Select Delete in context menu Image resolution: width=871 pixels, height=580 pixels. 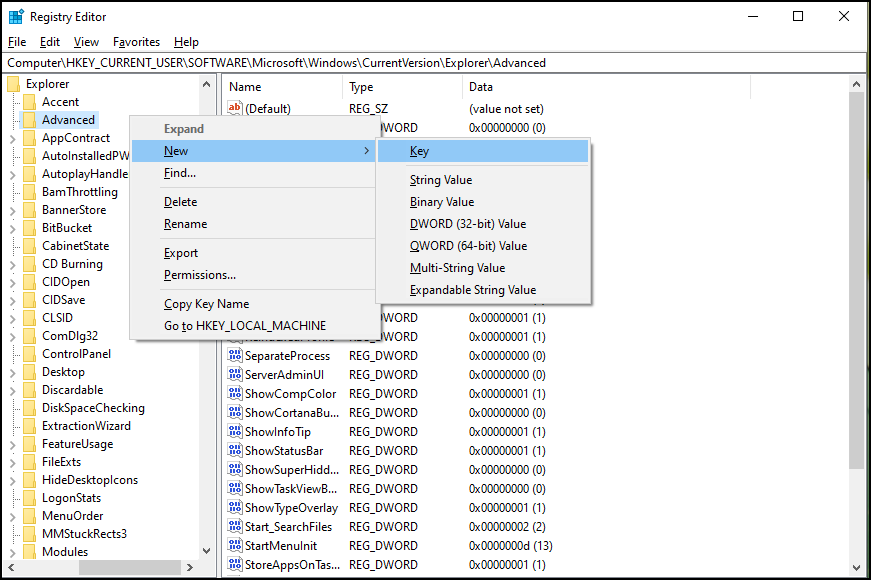tap(253, 202)
